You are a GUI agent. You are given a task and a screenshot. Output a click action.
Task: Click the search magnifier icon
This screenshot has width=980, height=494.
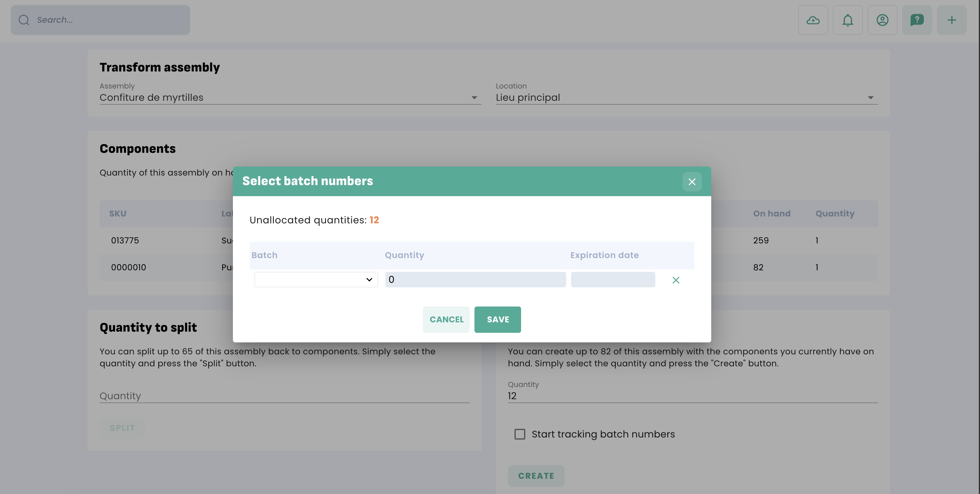click(24, 20)
